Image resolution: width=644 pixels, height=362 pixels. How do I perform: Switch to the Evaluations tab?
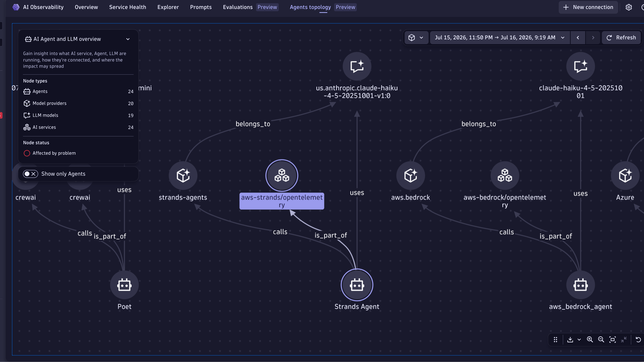pos(238,7)
